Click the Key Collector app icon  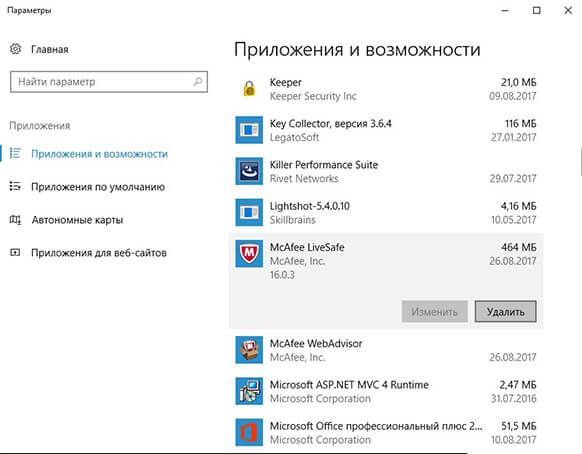(249, 130)
